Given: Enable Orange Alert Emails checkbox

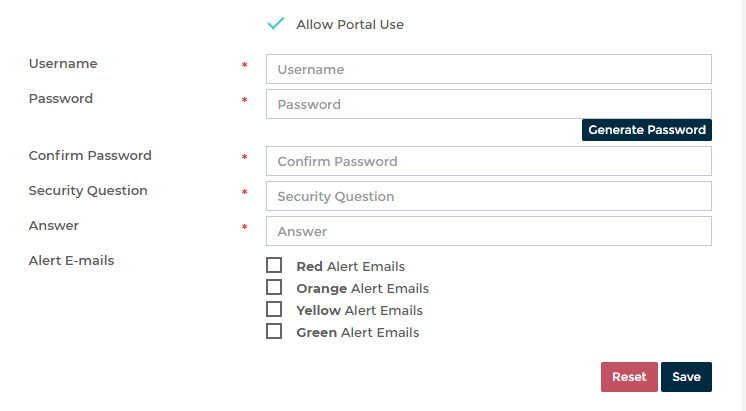Looking at the screenshot, I should point(274,288).
